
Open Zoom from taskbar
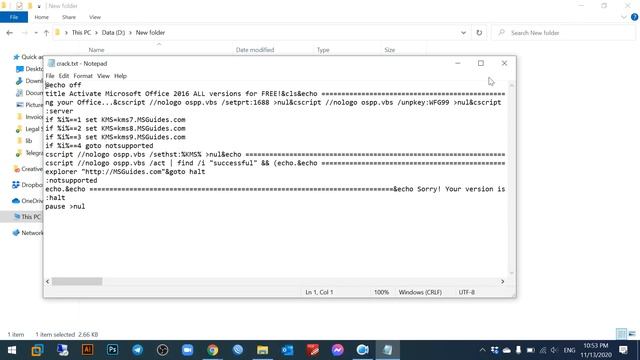point(187,350)
